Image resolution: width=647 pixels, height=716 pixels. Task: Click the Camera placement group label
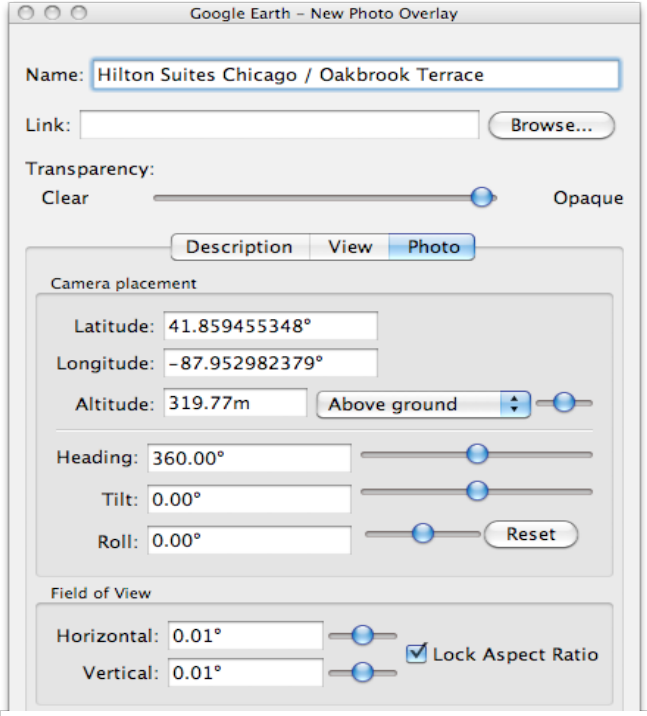click(123, 284)
